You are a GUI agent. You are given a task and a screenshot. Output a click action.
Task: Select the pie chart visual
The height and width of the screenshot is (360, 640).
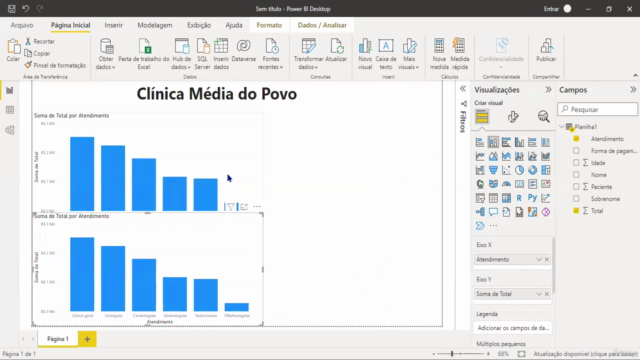click(x=519, y=170)
